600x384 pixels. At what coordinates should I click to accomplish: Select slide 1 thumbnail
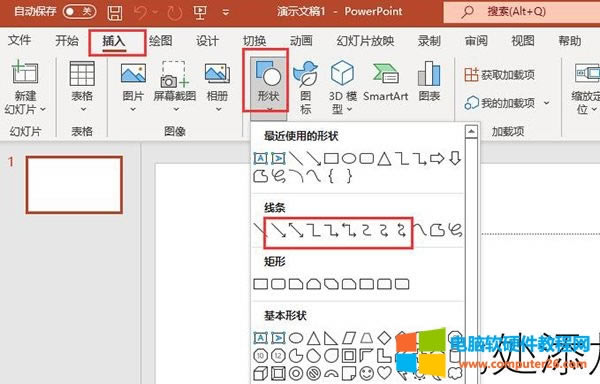point(74,184)
